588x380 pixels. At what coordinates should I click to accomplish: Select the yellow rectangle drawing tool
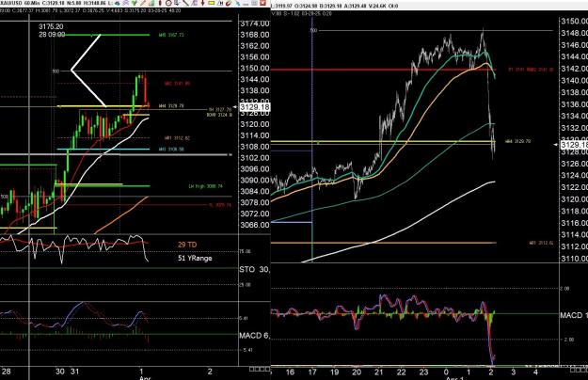212,3
